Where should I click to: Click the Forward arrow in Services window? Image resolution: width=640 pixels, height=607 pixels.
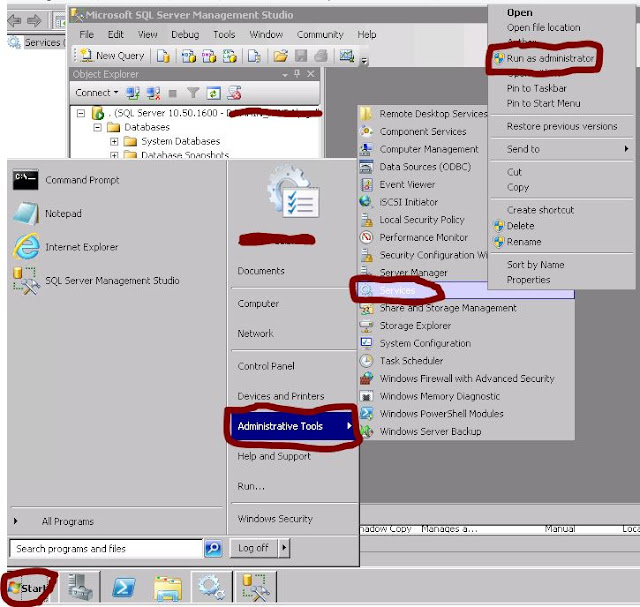tap(34, 20)
